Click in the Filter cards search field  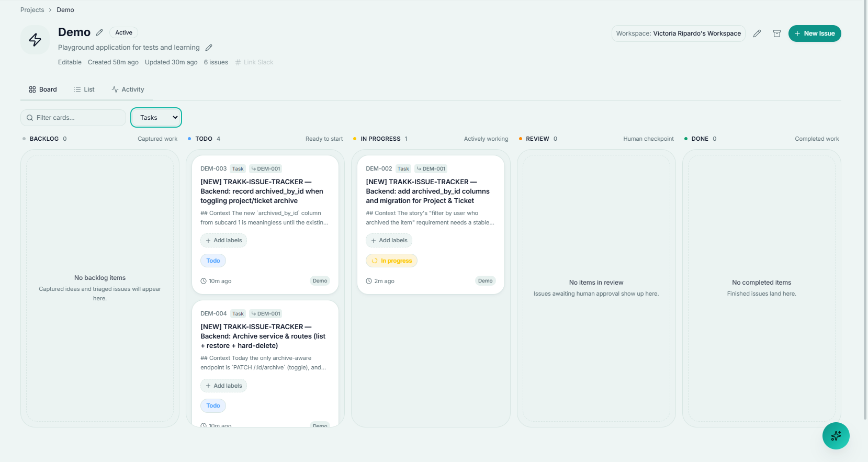[x=73, y=118]
